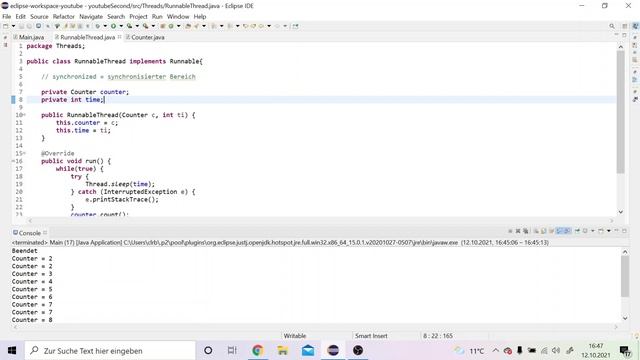Expand the Debug configurations dropdown arrow

[105, 26]
